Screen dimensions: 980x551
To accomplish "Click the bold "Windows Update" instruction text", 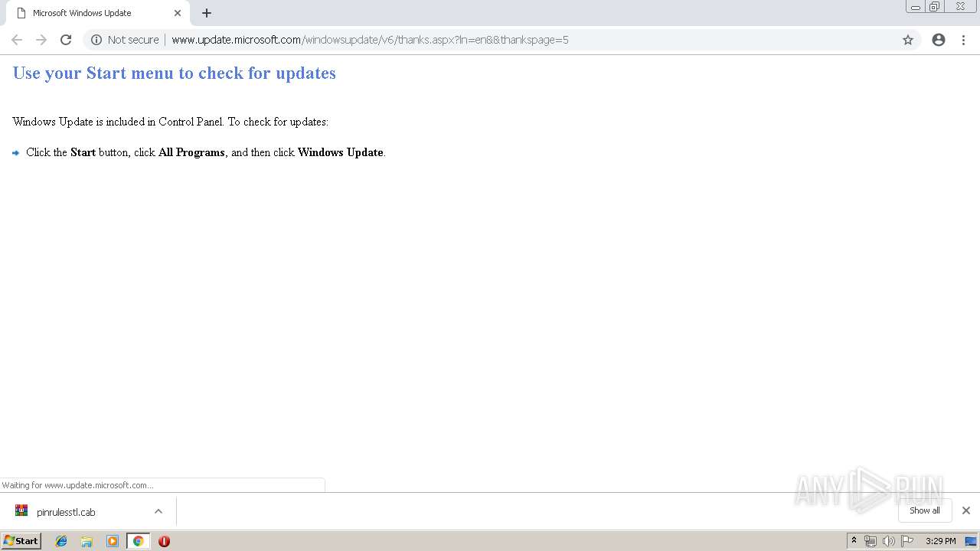I will click(341, 152).
